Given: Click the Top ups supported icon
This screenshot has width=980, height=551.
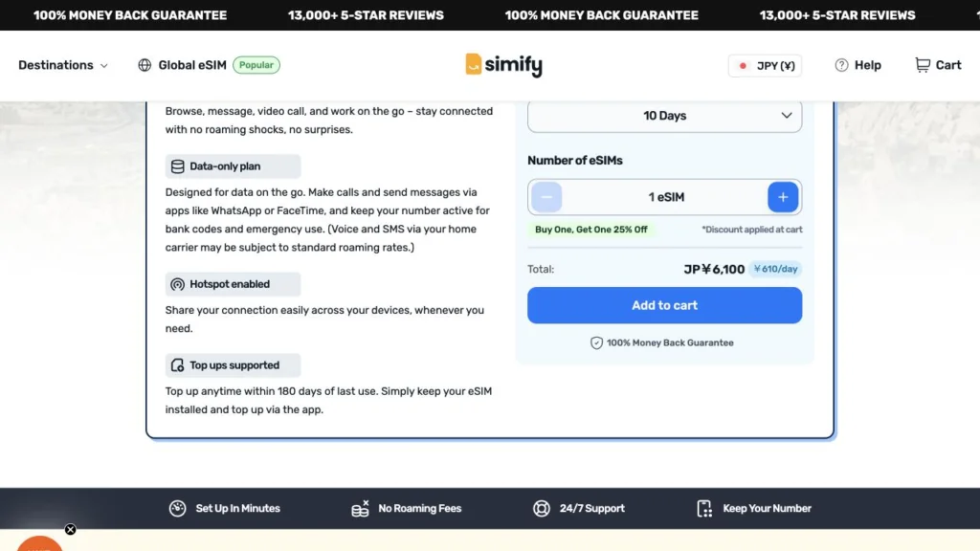Looking at the screenshot, I should (x=177, y=365).
